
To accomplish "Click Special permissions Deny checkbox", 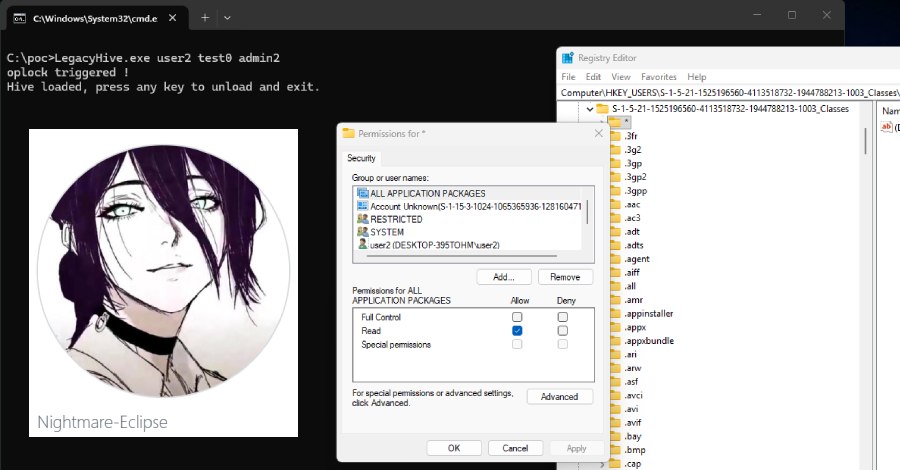I will 562,344.
